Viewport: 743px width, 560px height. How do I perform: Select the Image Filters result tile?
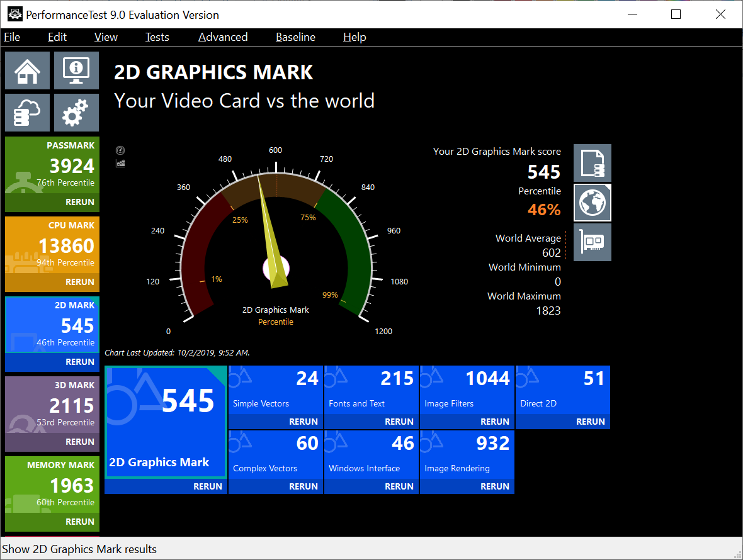point(467,389)
